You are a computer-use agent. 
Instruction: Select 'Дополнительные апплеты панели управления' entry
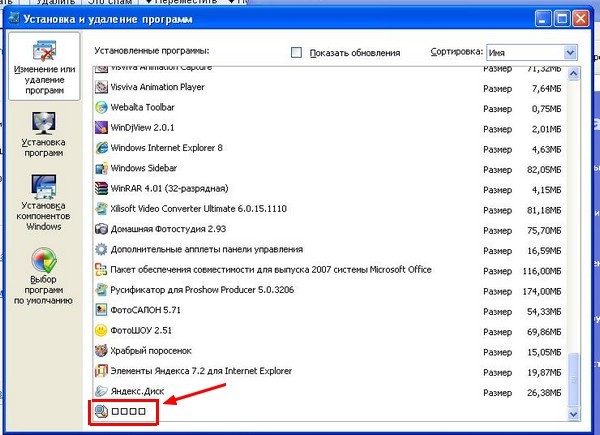[x=207, y=249]
